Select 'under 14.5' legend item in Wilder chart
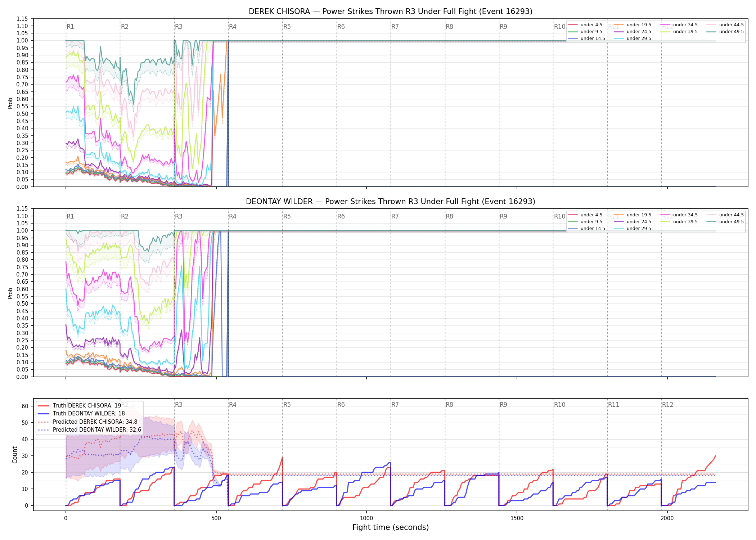756x540 pixels. [587, 229]
